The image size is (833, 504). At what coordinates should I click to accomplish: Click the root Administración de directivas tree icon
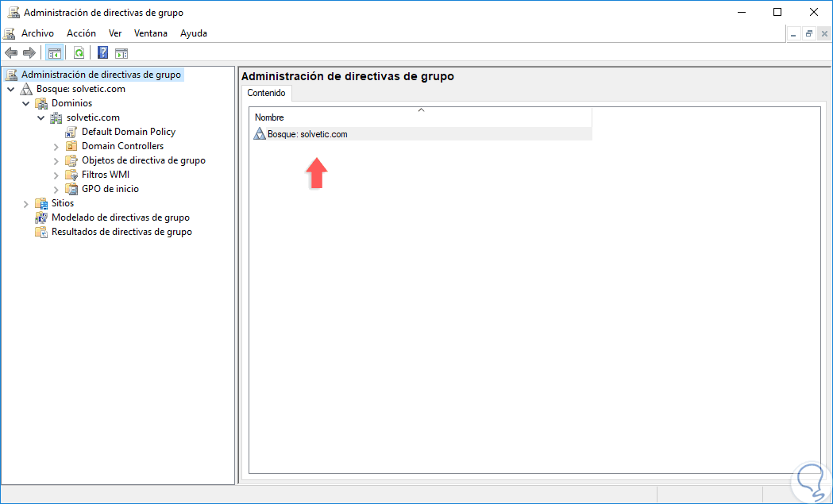click(x=12, y=75)
